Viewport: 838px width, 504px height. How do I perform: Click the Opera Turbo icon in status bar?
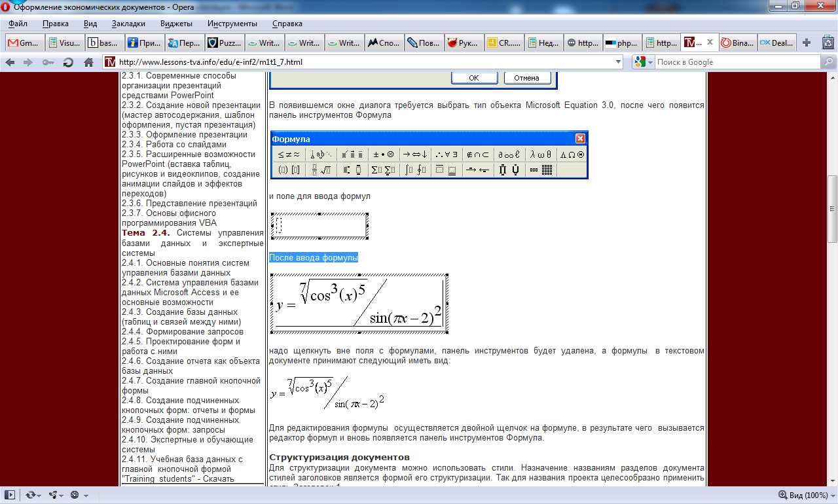coord(76,495)
